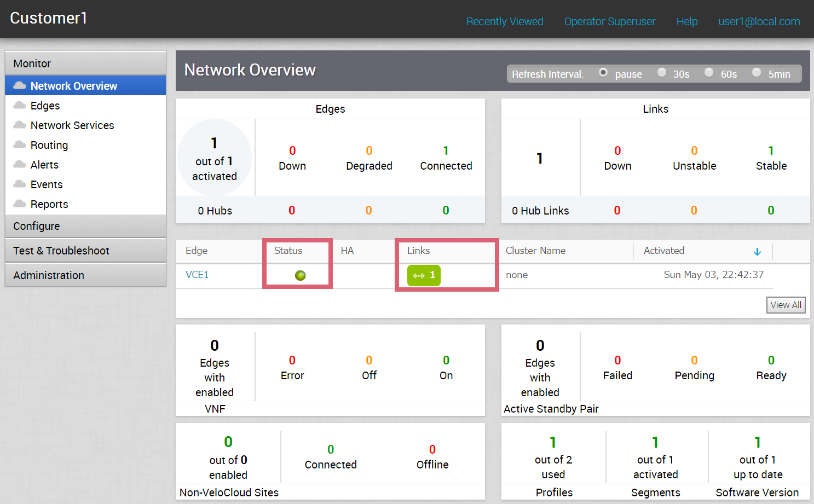
Task: Click the cloud icon beside Network Services
Action: tap(20, 125)
